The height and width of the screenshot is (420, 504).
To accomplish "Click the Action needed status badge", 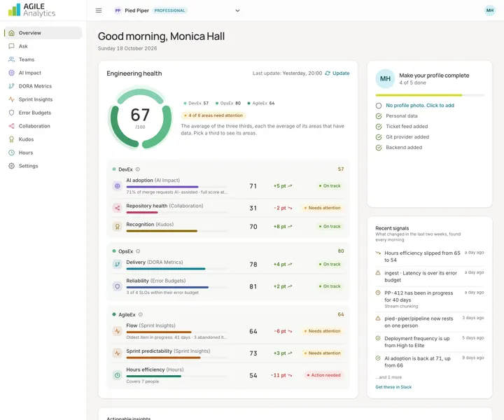I will coord(323,375).
